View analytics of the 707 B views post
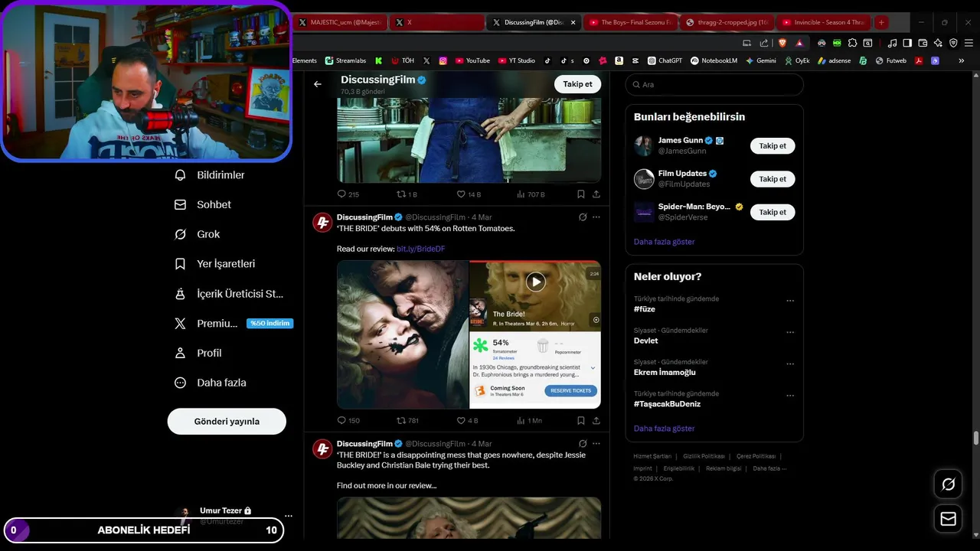This screenshot has width=980, height=551. click(531, 194)
